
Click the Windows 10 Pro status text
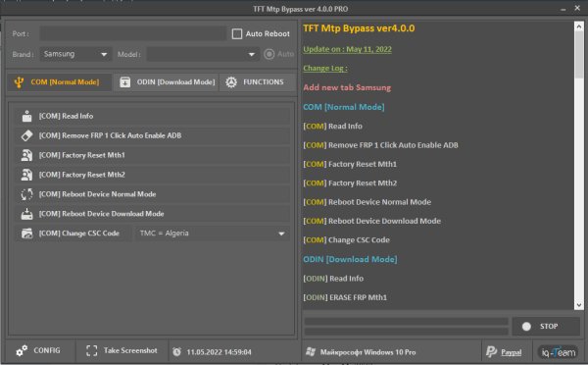(x=367, y=352)
